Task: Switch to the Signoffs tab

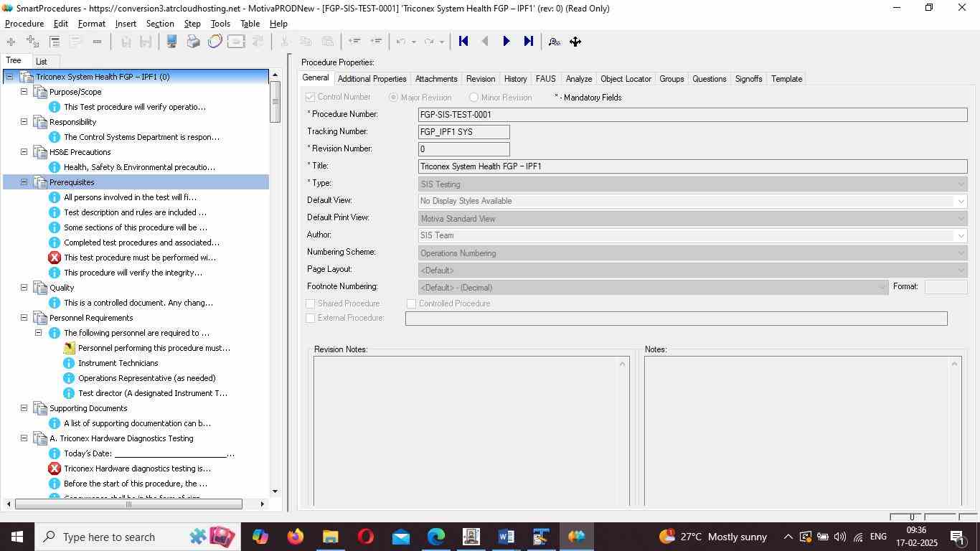Action: tap(748, 79)
